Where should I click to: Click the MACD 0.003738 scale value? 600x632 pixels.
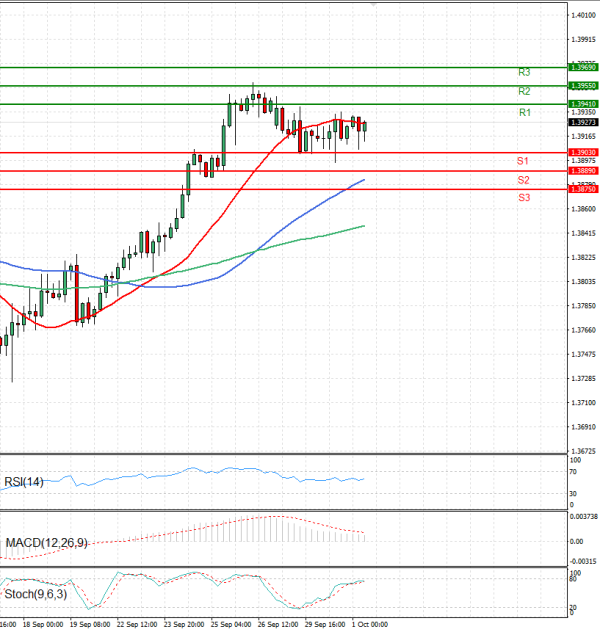pyautogui.click(x=583, y=517)
